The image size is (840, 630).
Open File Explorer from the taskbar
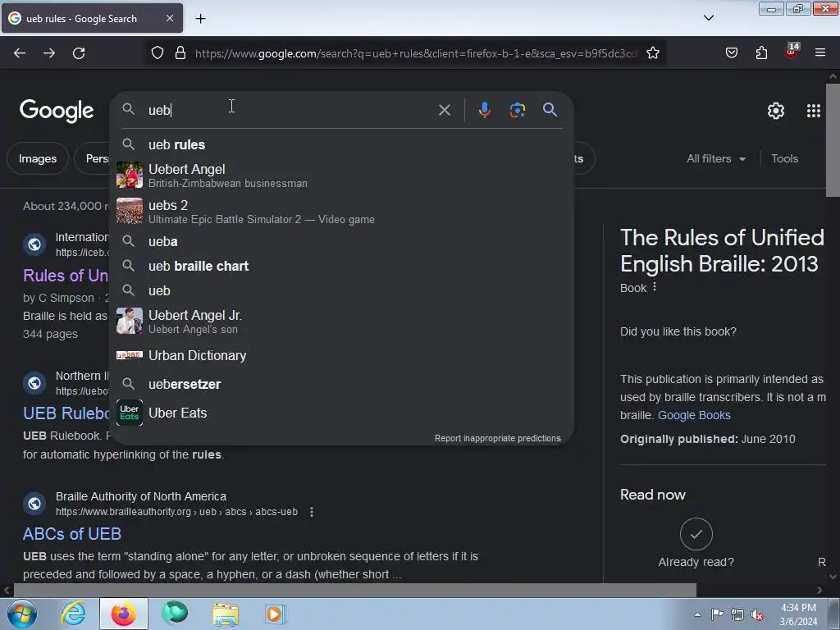coord(226,614)
